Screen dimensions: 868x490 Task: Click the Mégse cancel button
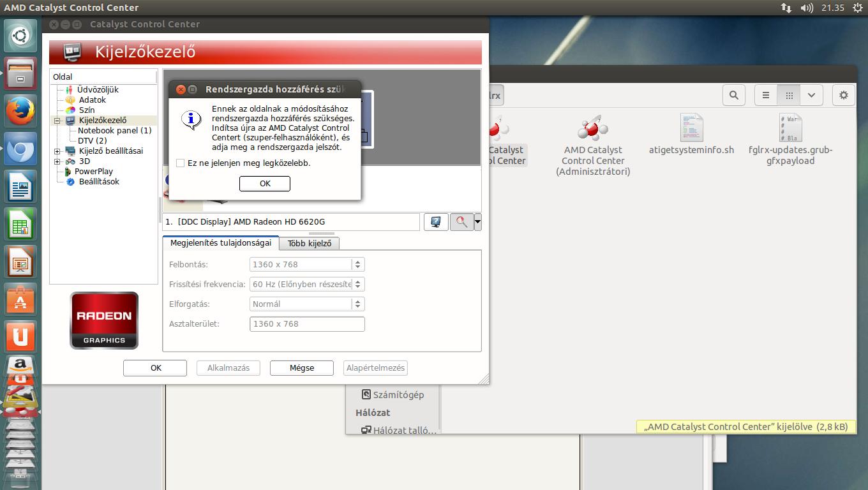tap(302, 368)
